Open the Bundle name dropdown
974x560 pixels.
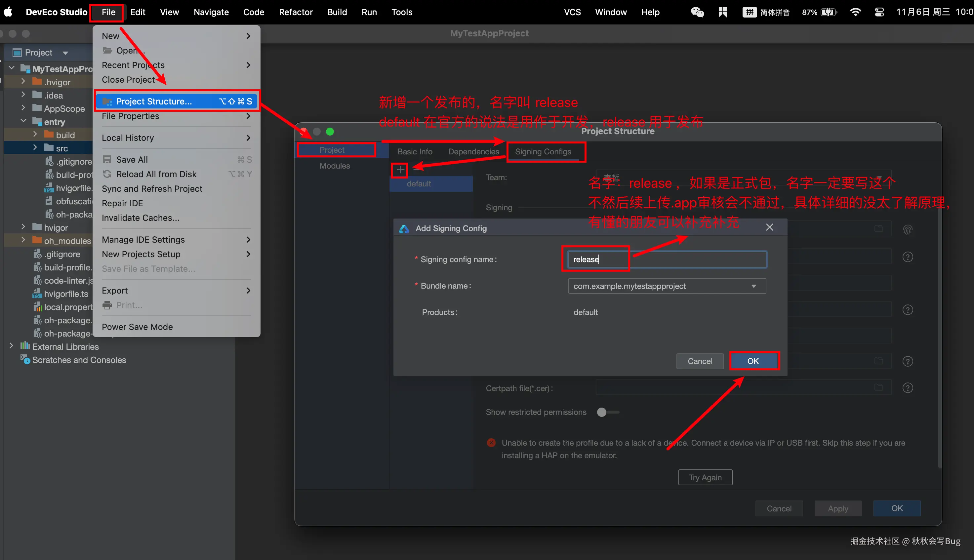pyautogui.click(x=753, y=286)
